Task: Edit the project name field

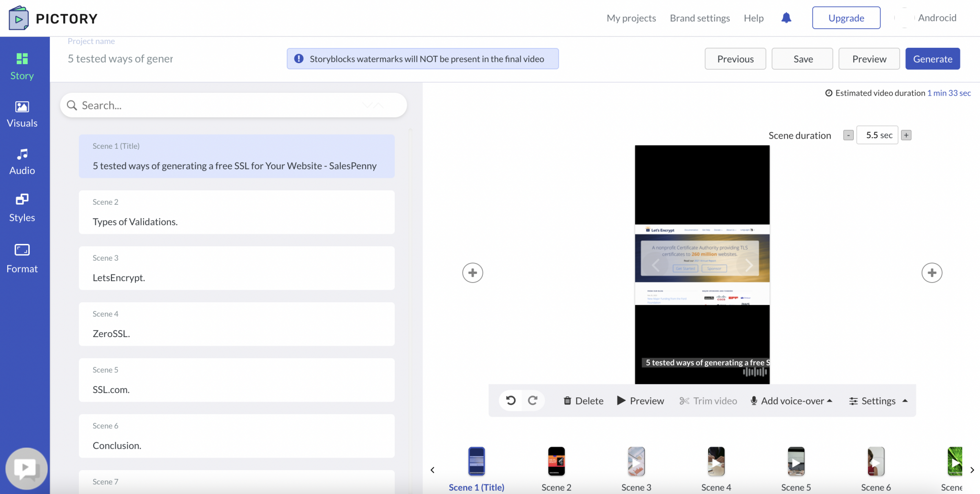Action: tap(121, 59)
